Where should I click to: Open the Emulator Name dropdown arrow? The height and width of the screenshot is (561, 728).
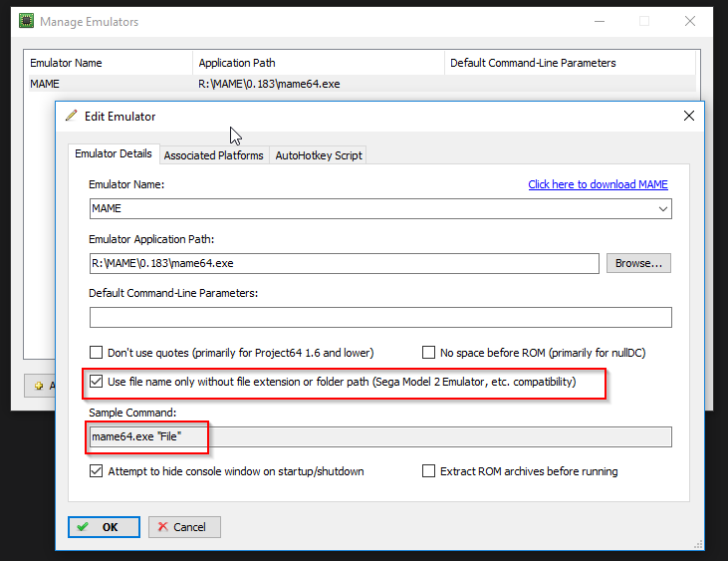point(663,209)
